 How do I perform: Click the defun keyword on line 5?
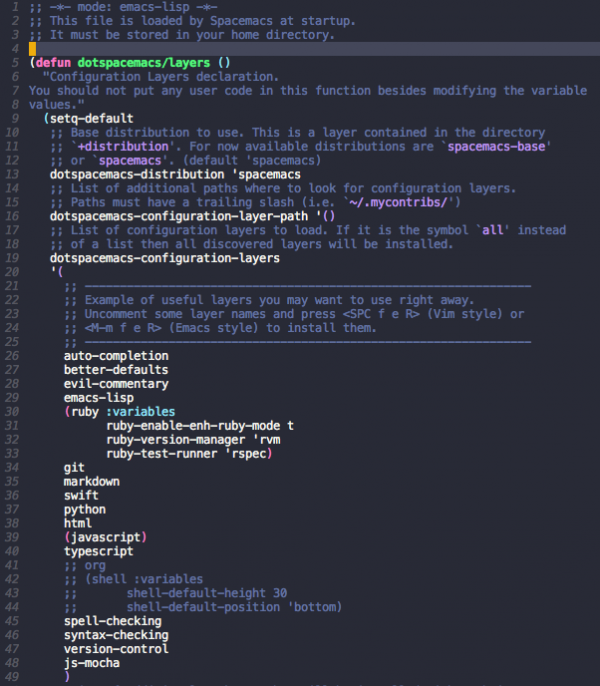click(53, 63)
